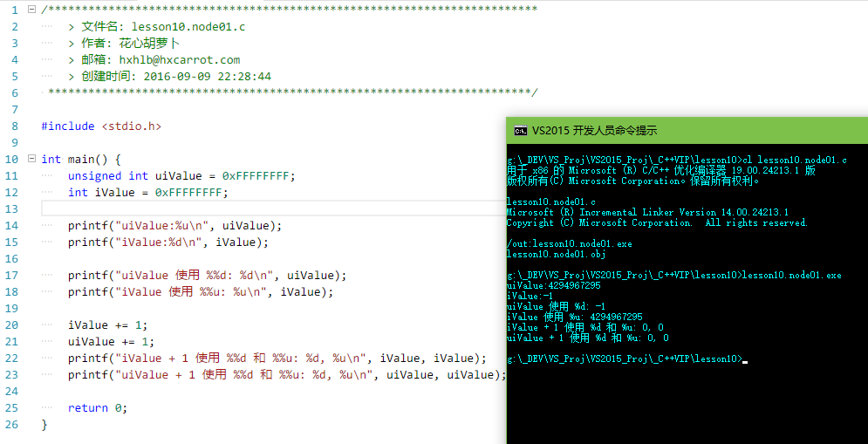Click the closing brace on line 26

(x=44, y=425)
